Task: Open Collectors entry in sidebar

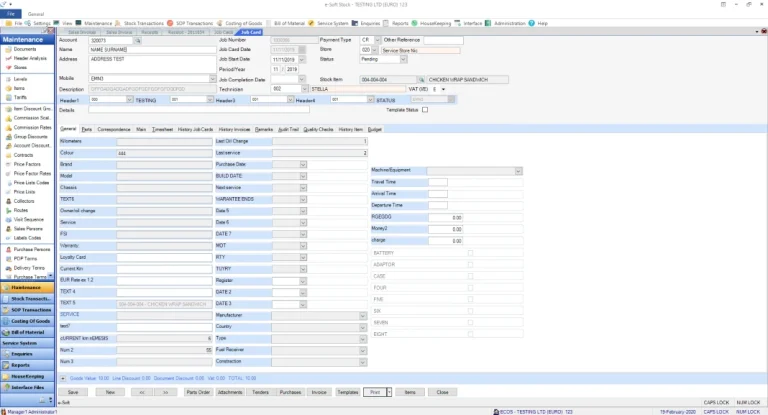Action: point(24,201)
